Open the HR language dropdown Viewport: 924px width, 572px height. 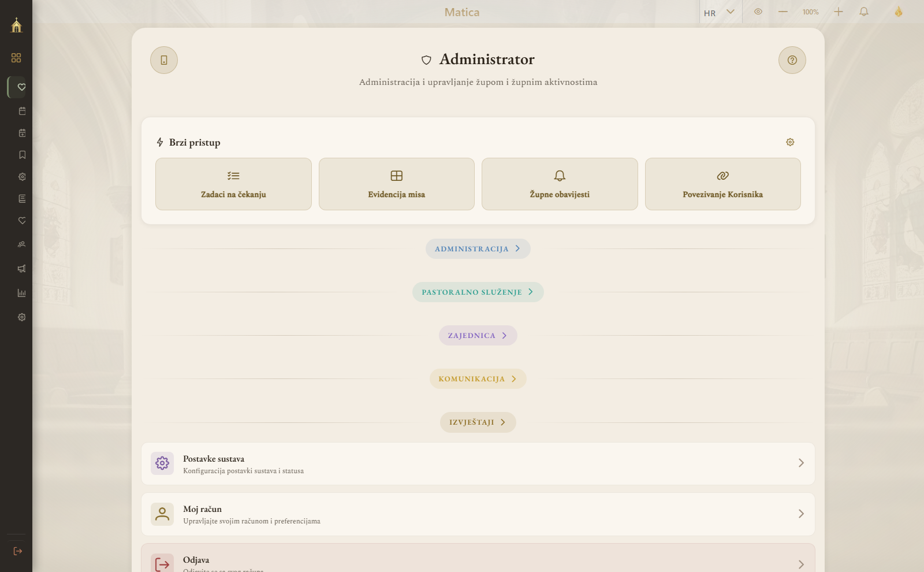720,12
